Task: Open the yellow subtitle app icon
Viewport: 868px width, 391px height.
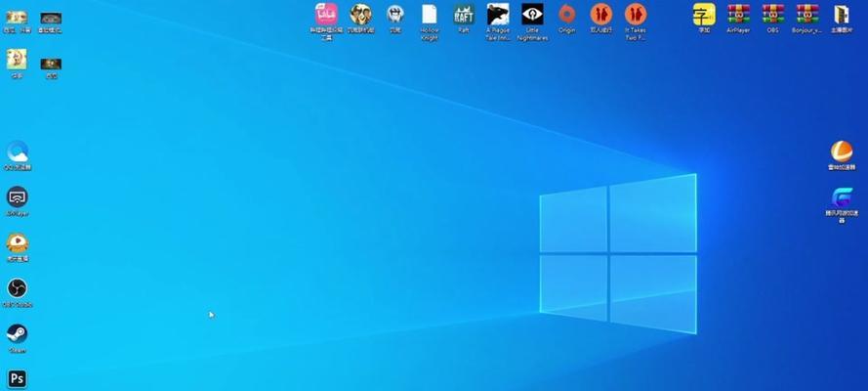Action: [704, 14]
